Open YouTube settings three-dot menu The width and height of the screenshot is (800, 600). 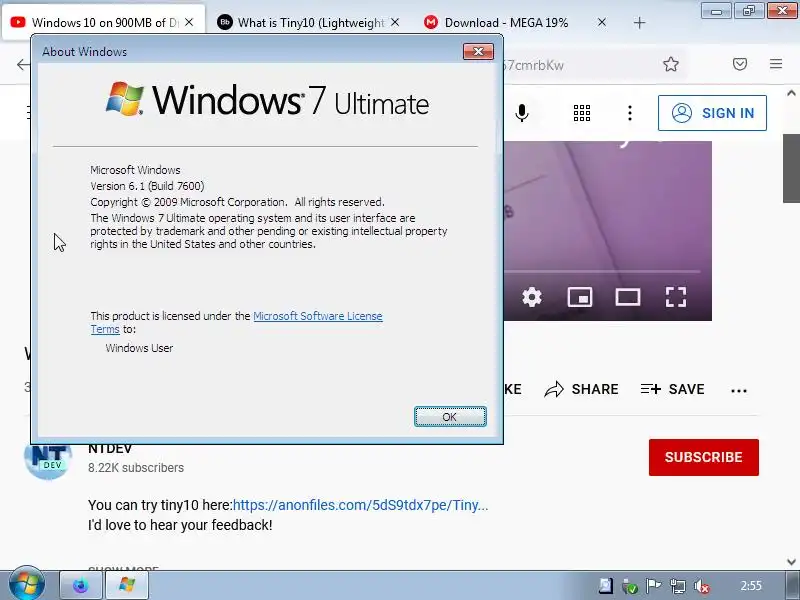click(630, 113)
